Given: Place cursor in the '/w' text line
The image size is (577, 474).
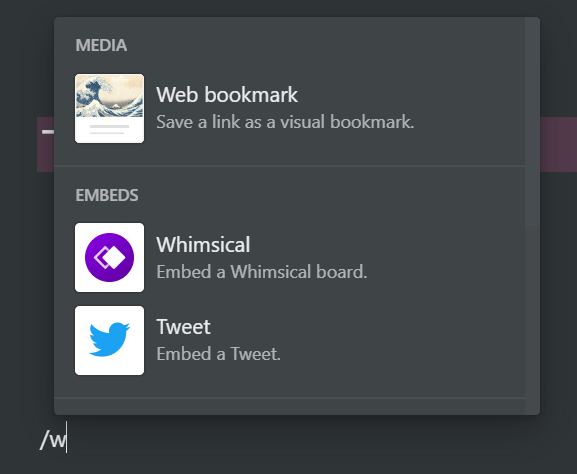Looking at the screenshot, I should (53, 439).
